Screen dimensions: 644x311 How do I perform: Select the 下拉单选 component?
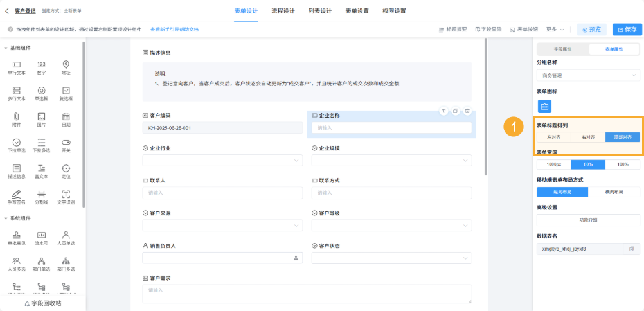click(x=17, y=146)
